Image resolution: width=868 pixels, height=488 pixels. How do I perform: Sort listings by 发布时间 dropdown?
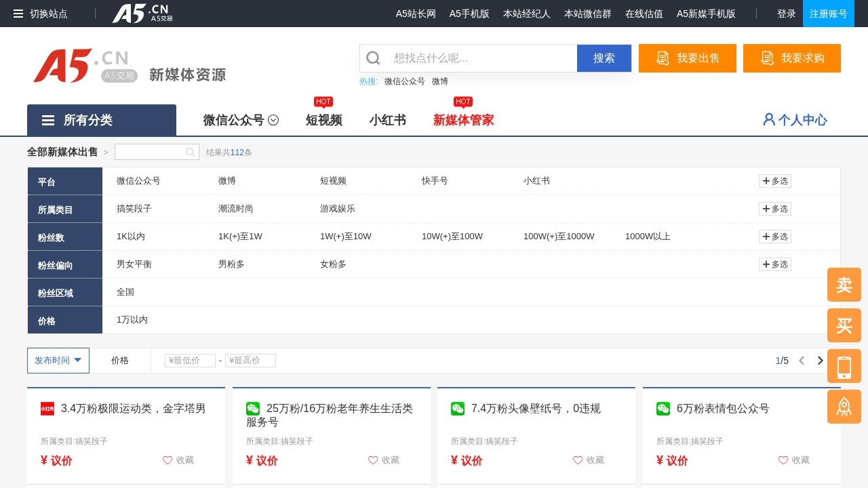[x=58, y=361]
